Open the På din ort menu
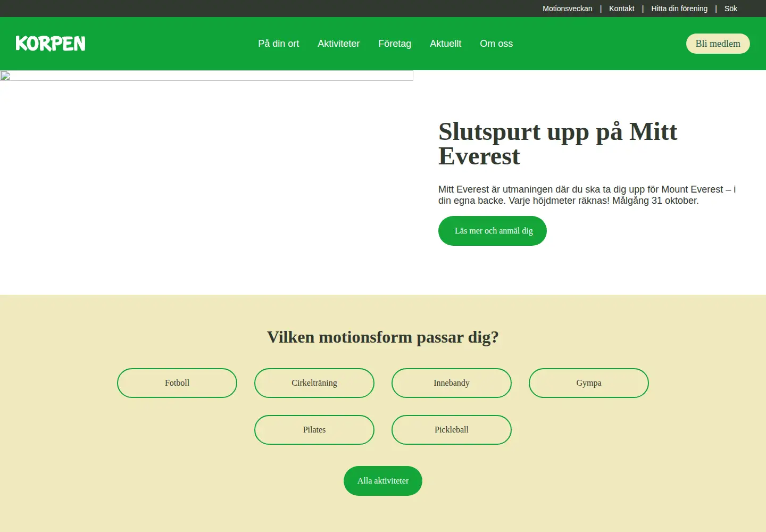 279,44
